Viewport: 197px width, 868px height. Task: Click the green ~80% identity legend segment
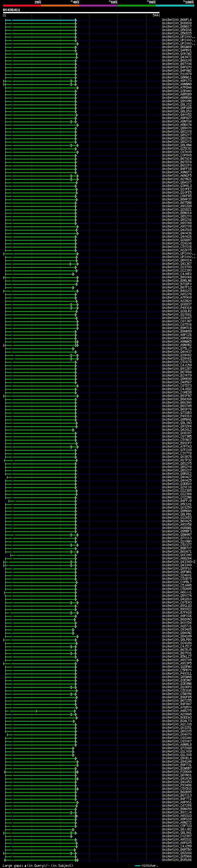point(137,6)
